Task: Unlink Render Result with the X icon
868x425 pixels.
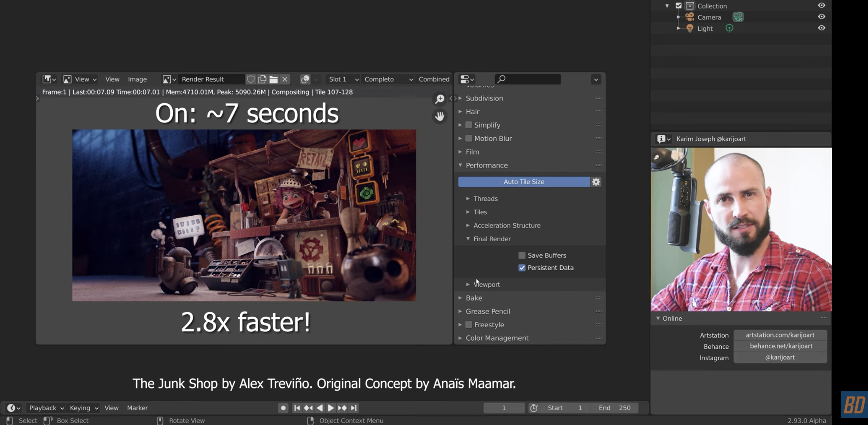Action: pyautogui.click(x=285, y=79)
